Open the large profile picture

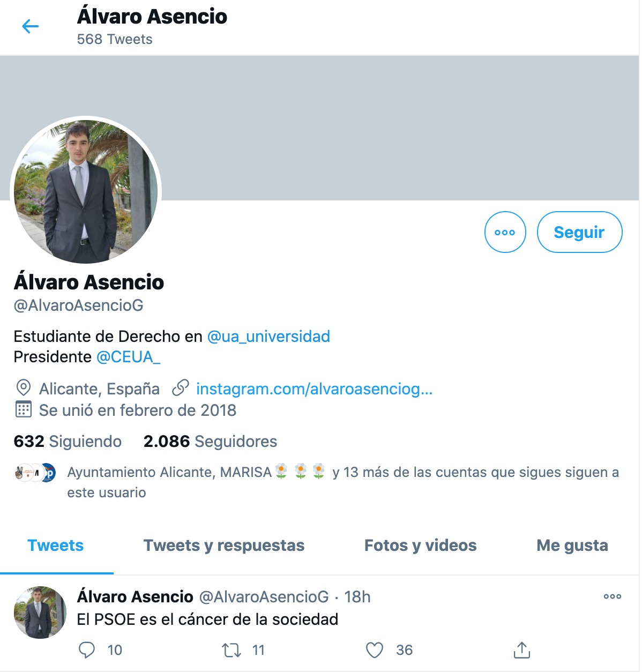coord(86,191)
